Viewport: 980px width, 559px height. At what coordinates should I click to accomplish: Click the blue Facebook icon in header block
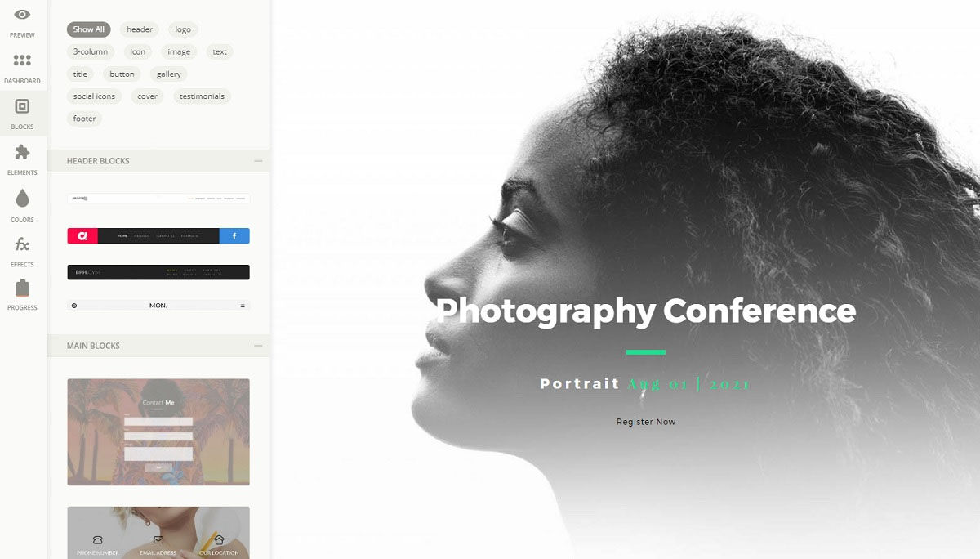[x=234, y=236]
